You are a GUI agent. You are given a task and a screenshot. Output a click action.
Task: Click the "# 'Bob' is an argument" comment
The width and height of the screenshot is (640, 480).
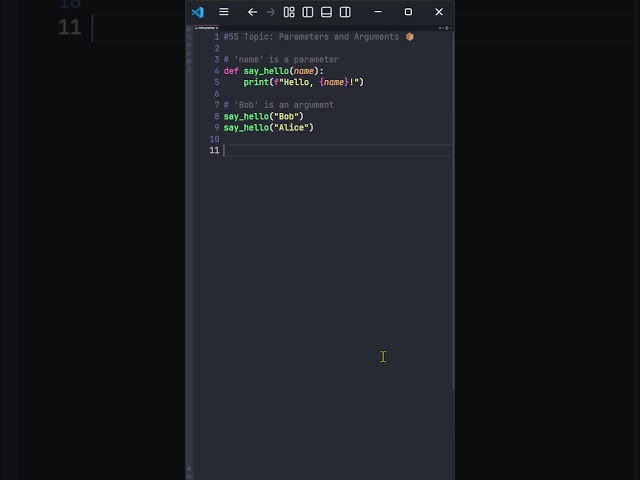click(278, 105)
